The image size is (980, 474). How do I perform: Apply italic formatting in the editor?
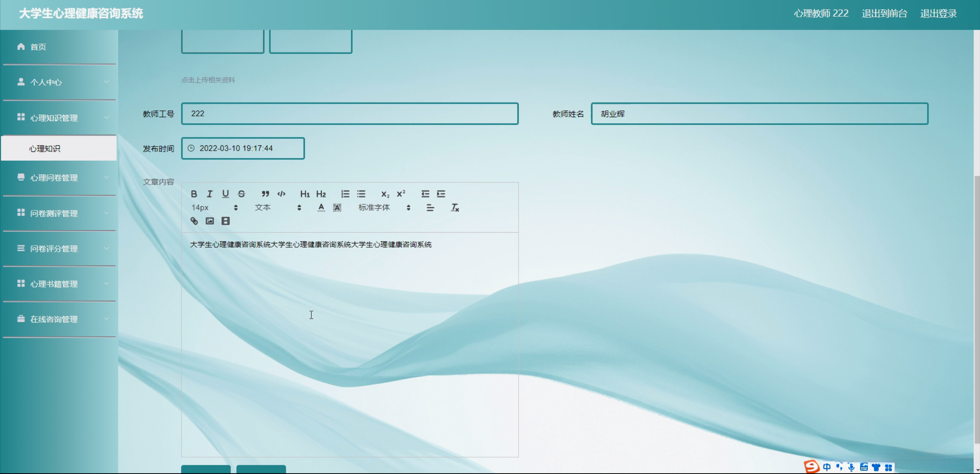click(x=209, y=194)
